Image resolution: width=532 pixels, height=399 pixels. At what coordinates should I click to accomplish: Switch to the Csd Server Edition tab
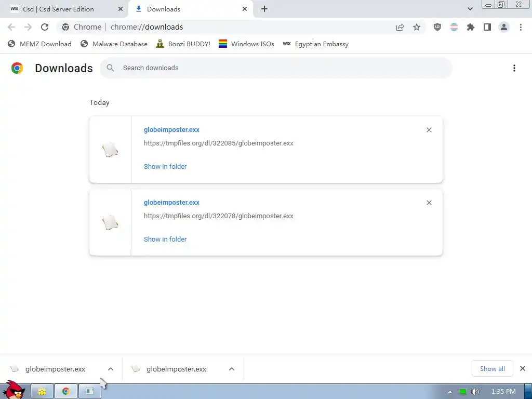(64, 9)
